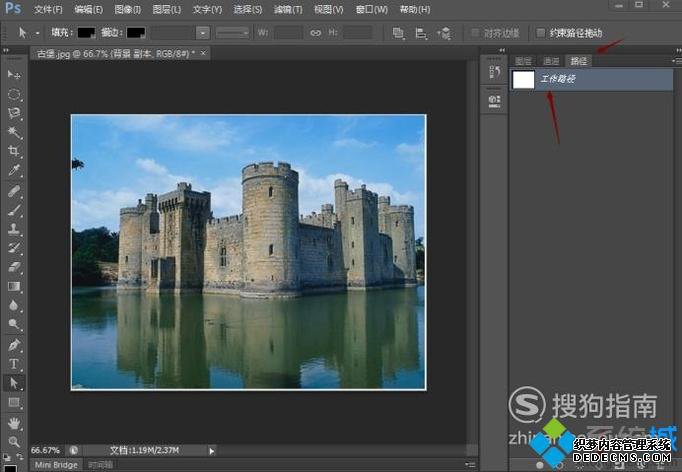Switch to the 路径 panel tab
Viewport: 682px width, 472px height.
point(578,61)
